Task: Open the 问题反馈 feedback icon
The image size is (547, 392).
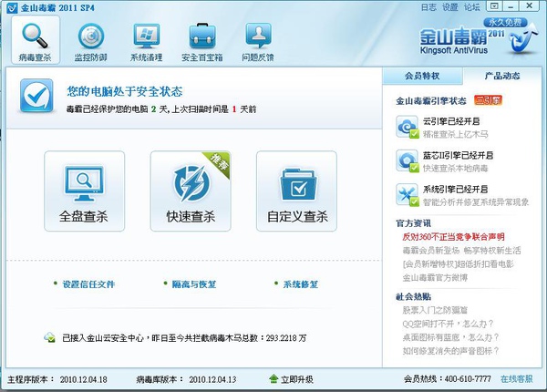Action: tap(258, 36)
